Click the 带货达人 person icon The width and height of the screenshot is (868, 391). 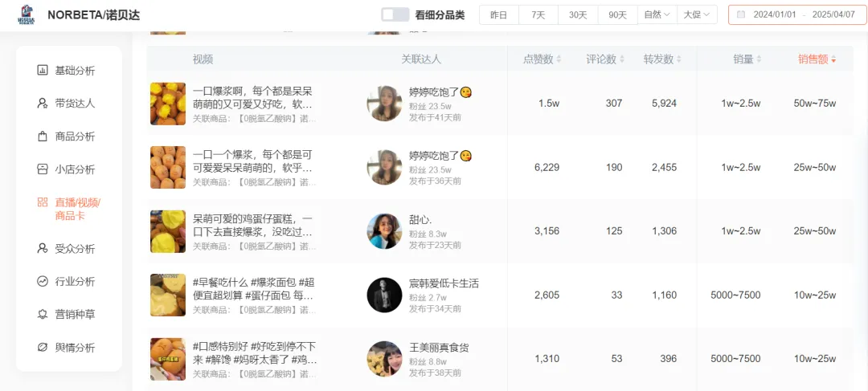[x=43, y=104]
